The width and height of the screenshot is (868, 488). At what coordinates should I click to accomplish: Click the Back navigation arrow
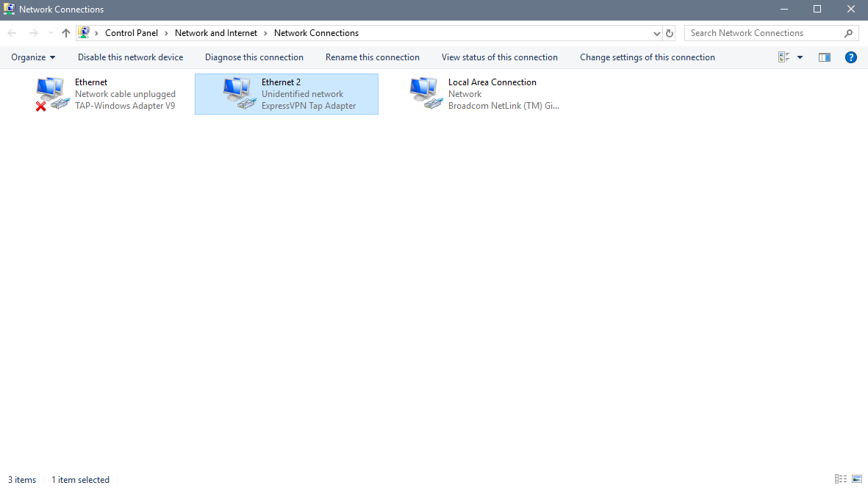coord(12,33)
